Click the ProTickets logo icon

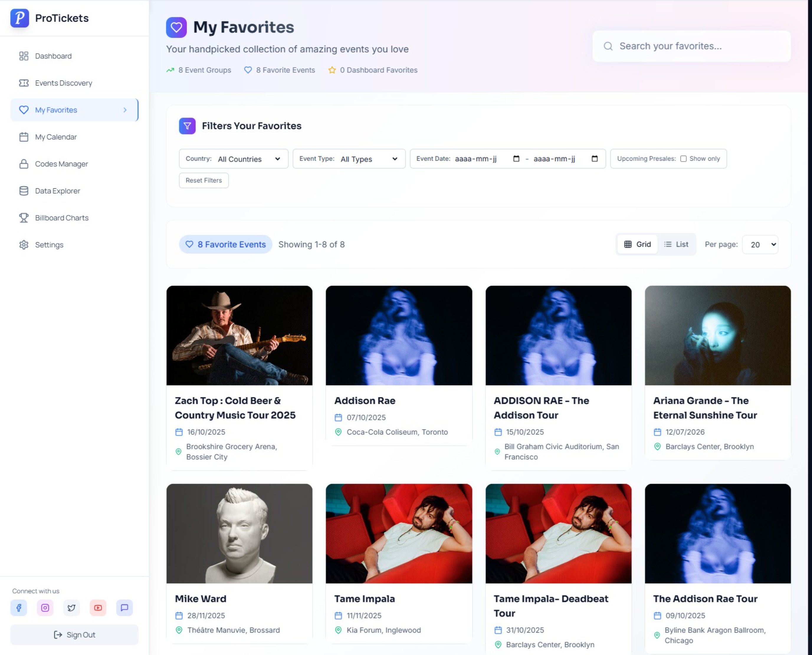[x=20, y=18]
